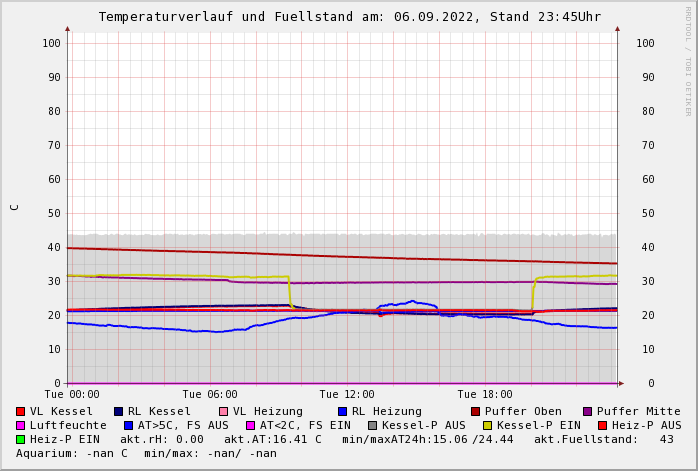Screen dimensions: 698x471
Task: Click the RRDTOOL / TOBI OETIKER watermark
Action: click(687, 60)
